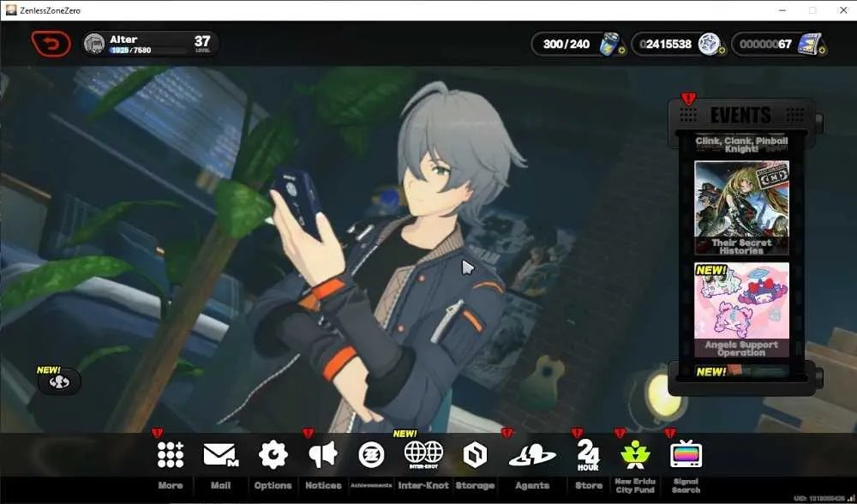Viewport: 857px width, 504px height.
Task: Click the Clink, Clank, Pinball Knight event title
Action: pyautogui.click(x=741, y=144)
